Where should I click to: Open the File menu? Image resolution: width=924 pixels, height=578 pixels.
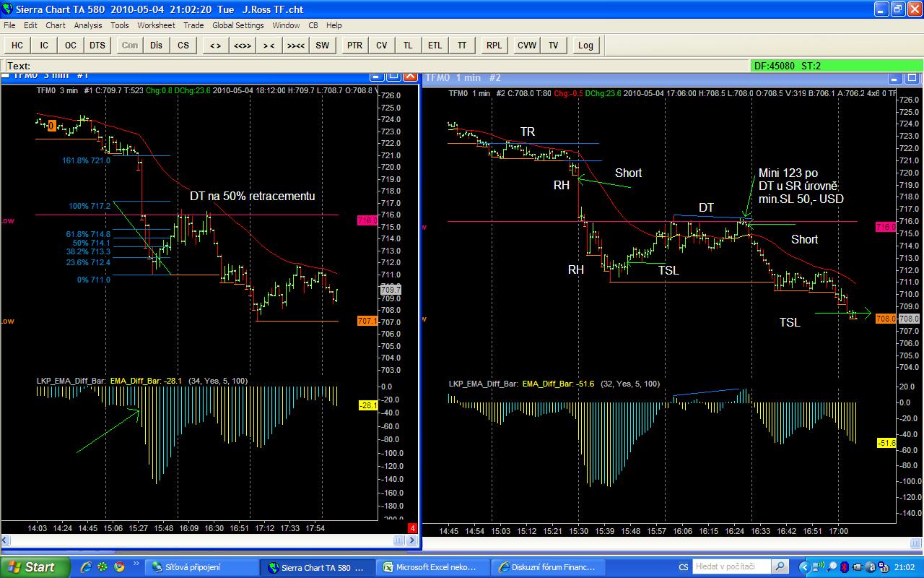click(x=9, y=25)
